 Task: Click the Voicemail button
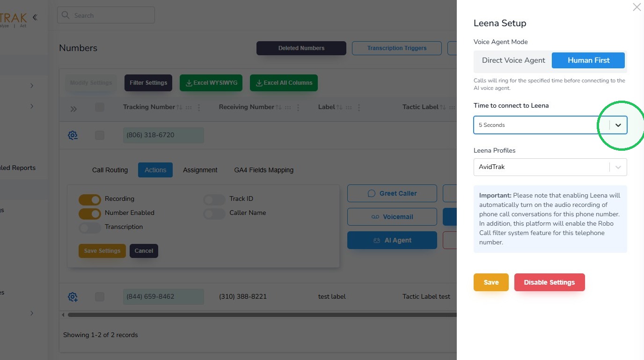point(392,217)
